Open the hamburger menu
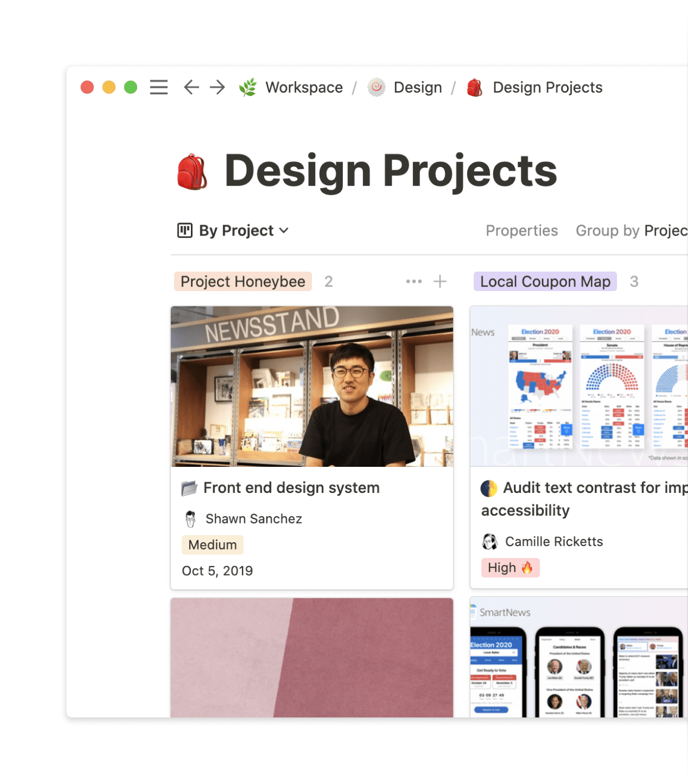Screen dimensions: 688x784 [x=159, y=87]
